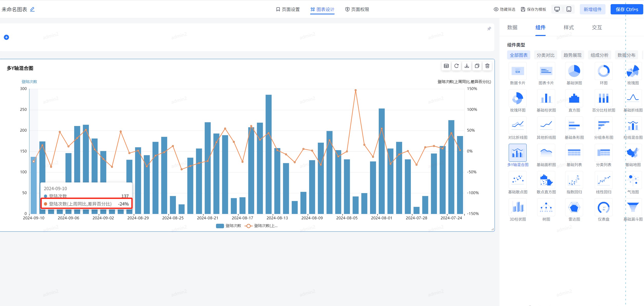644x306 pixels.
Task: Click the 多Y轴混合图 chart title
Action: coord(20,68)
